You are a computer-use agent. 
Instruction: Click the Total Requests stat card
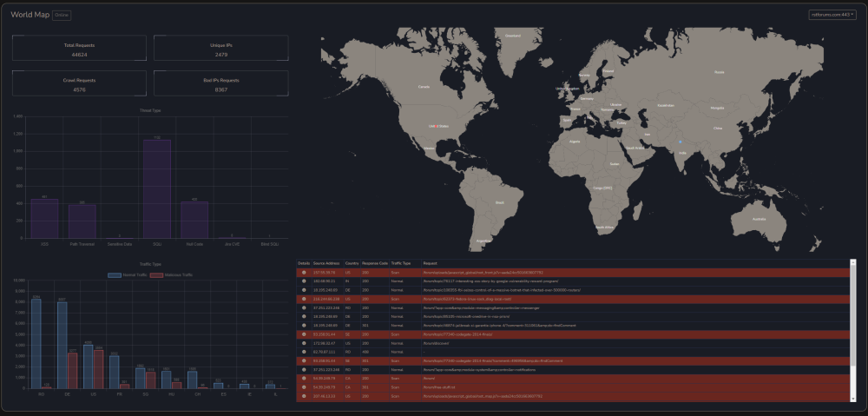[x=79, y=49]
